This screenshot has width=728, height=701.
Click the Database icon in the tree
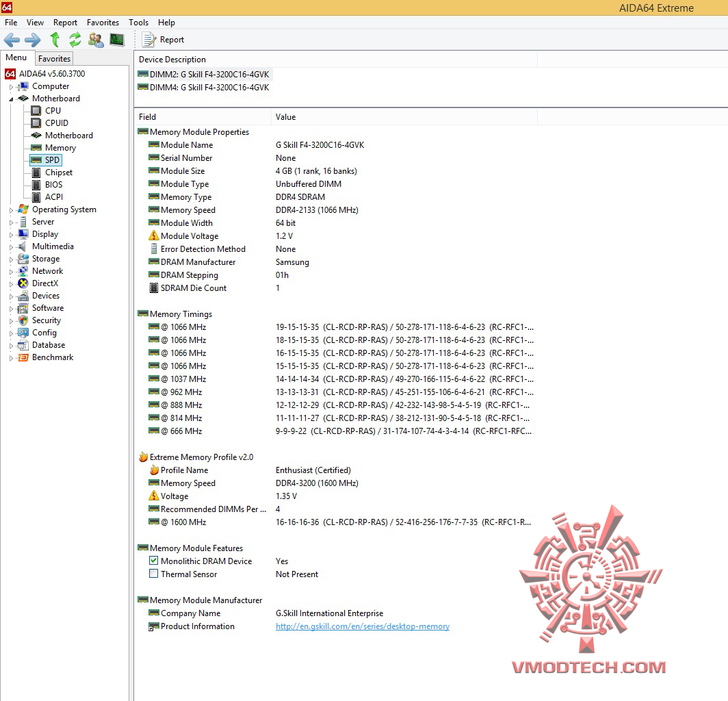coord(23,345)
